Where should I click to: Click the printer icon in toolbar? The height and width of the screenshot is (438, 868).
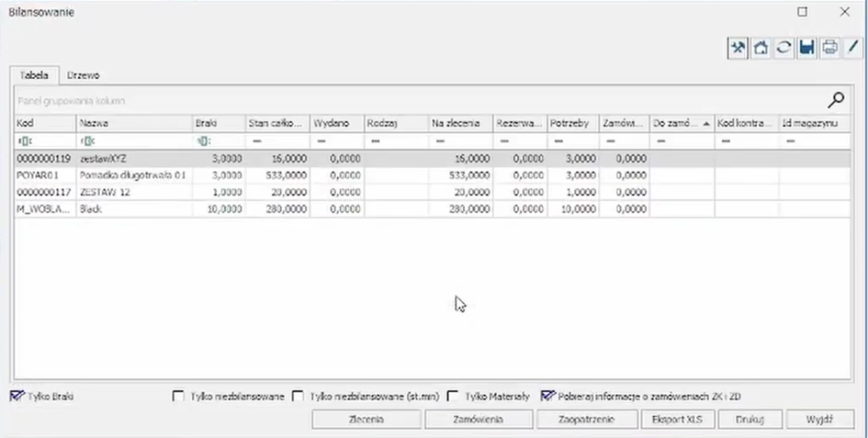pos(829,48)
